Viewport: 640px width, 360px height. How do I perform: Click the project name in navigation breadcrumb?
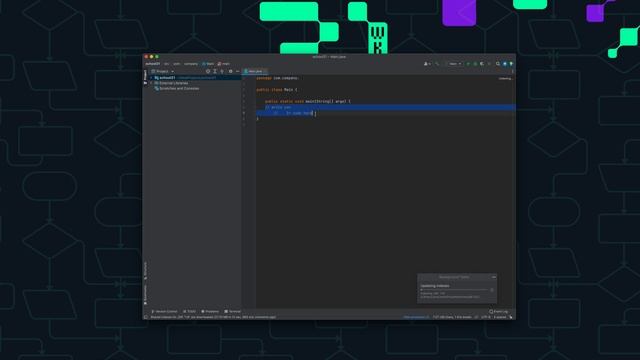[153, 64]
